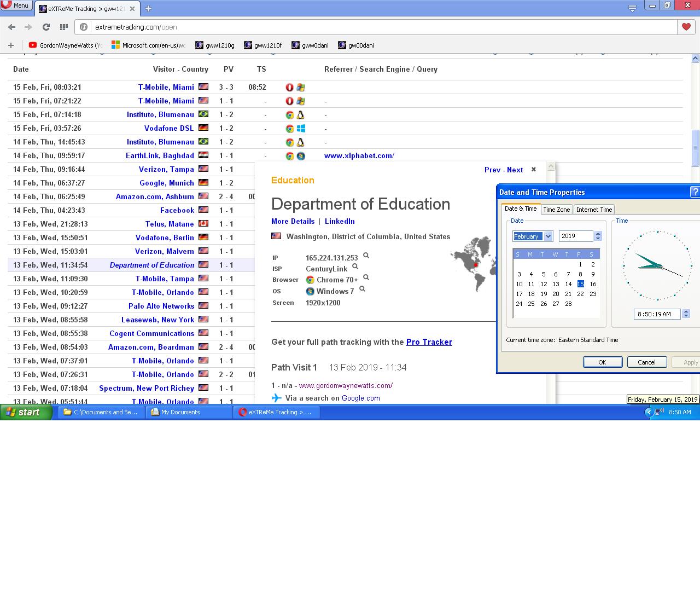Search the IP address with magnifier icon
Image resolution: width=700 pixels, height=602 pixels.
click(366, 256)
